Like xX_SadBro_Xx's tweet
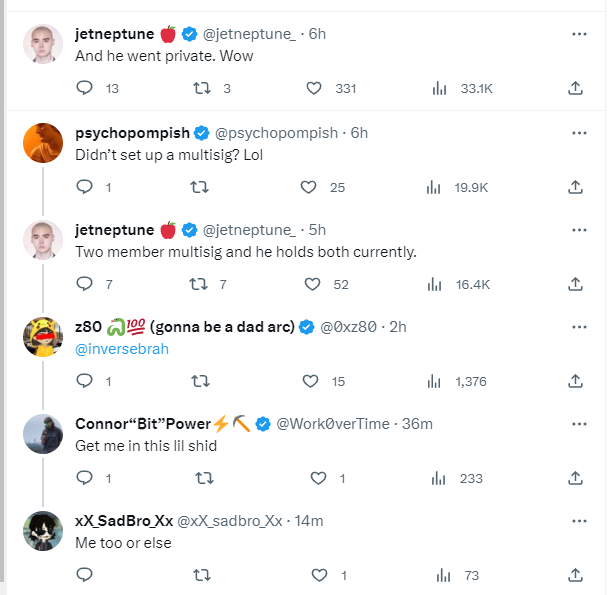610x595 pixels. (x=319, y=575)
